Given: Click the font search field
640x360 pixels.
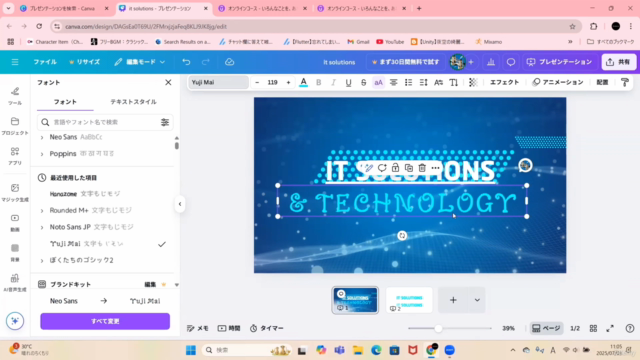Looking at the screenshot, I should pyautogui.click(x=105, y=122).
